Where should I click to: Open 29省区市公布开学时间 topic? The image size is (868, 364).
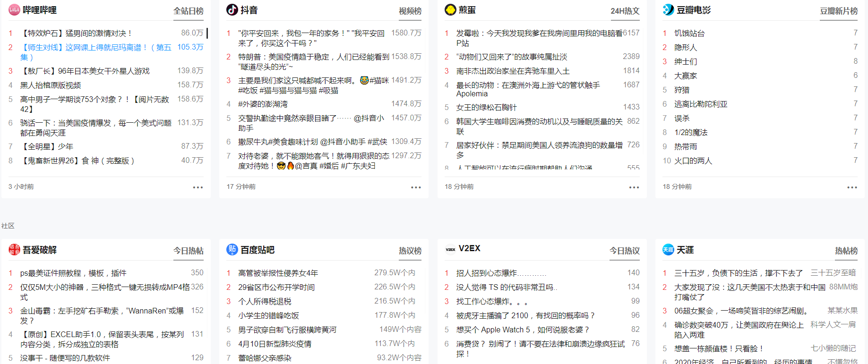pos(276,287)
